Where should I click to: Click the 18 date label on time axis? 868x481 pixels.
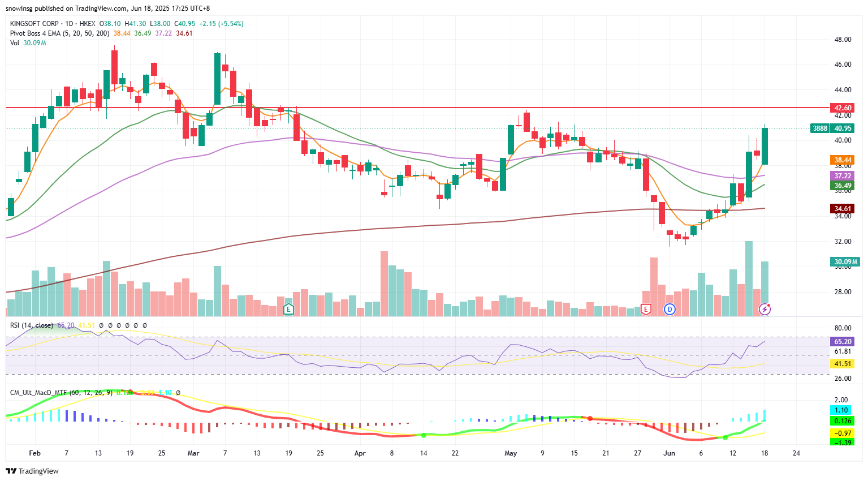pos(765,453)
